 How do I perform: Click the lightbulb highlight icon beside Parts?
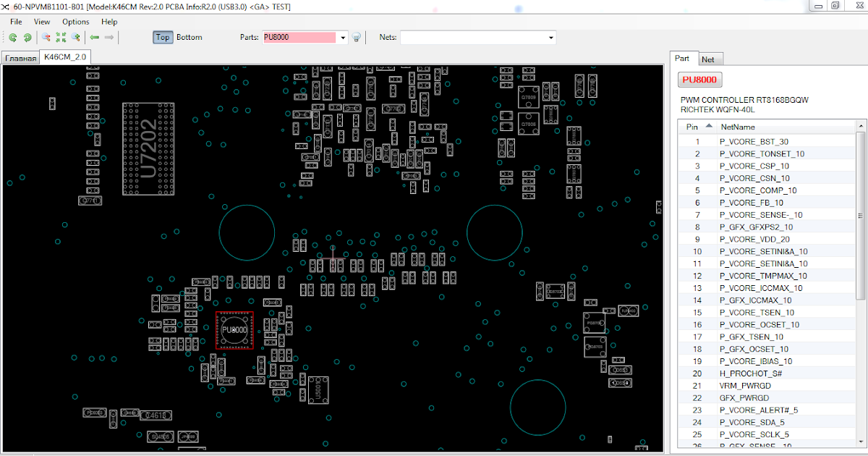[x=357, y=37]
